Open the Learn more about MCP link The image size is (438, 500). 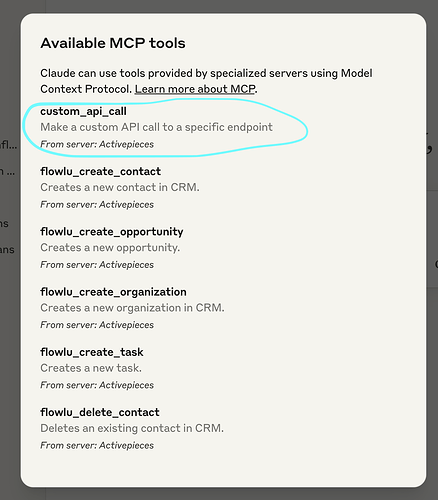tap(195, 89)
